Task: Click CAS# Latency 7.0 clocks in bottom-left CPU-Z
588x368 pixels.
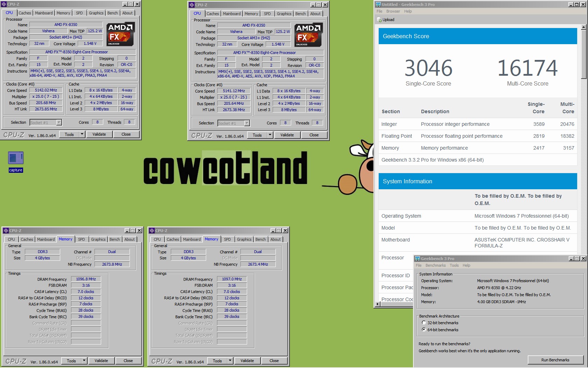Action: (86, 292)
